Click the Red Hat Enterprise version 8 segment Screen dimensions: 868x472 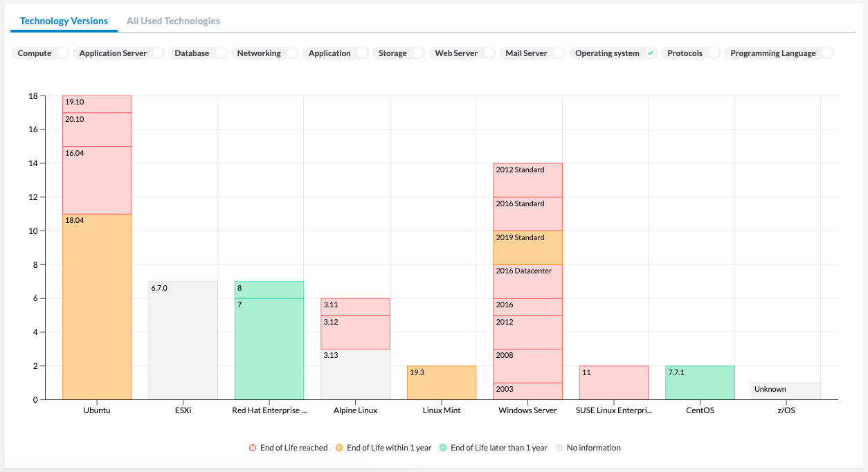(269, 290)
